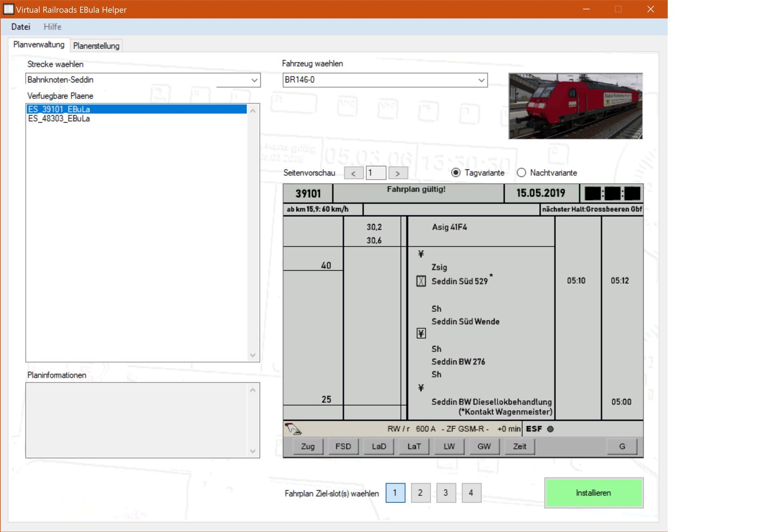Open the Datei menu
The image size is (772, 532).
[21, 27]
